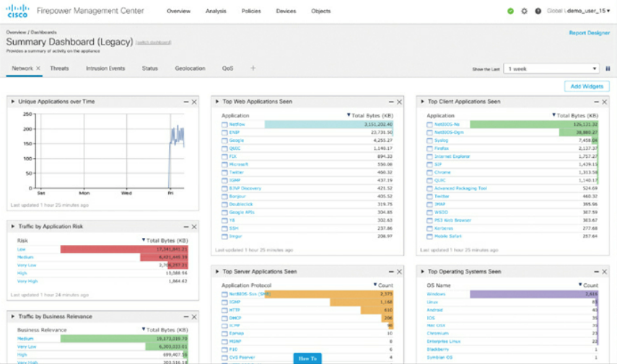Expand Top Operating Systems Seen widget arrow
617x364 pixels.
point(423,272)
